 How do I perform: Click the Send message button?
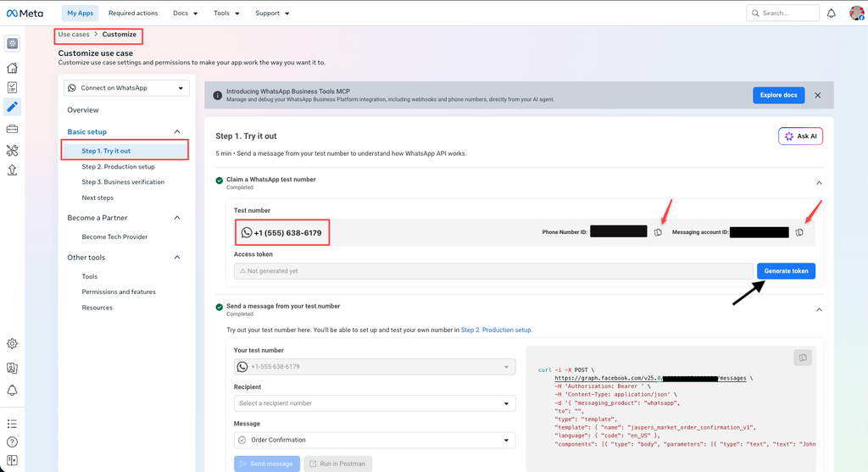(x=267, y=464)
